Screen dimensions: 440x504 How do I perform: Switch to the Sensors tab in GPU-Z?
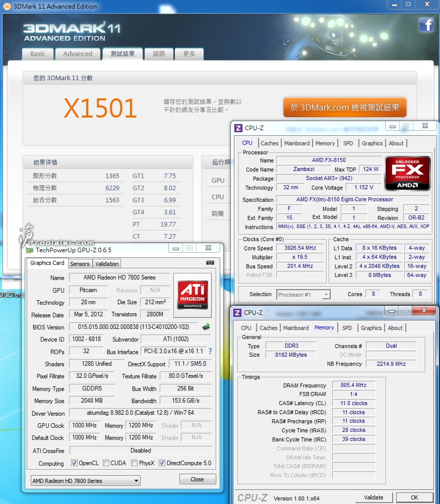(80, 264)
